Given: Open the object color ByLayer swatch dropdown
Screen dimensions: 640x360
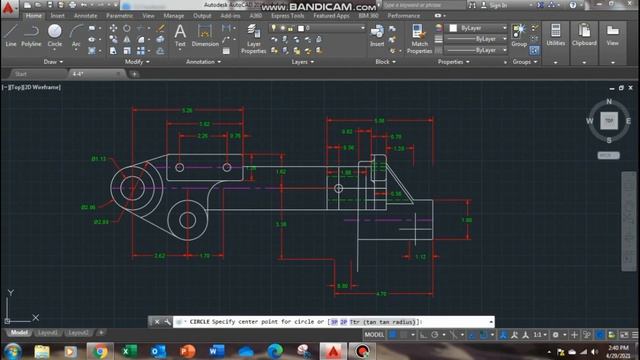Looking at the screenshot, I should click(x=478, y=28).
